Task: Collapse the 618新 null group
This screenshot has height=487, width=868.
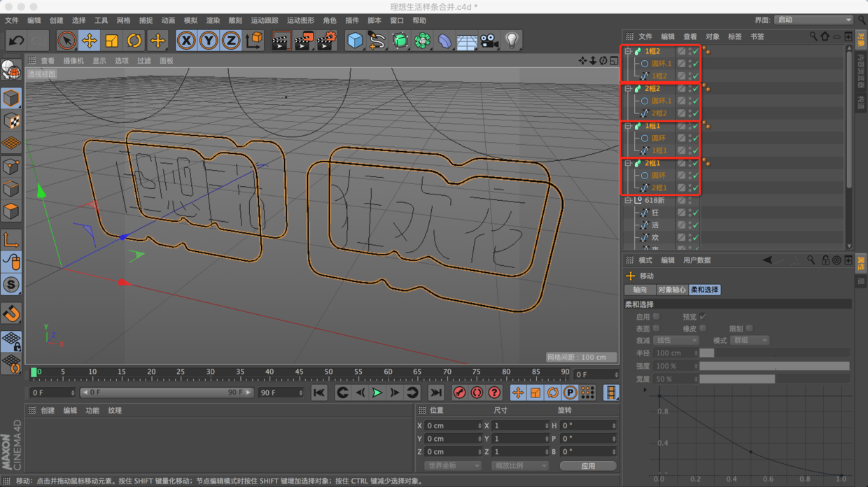Action: pyautogui.click(x=628, y=200)
